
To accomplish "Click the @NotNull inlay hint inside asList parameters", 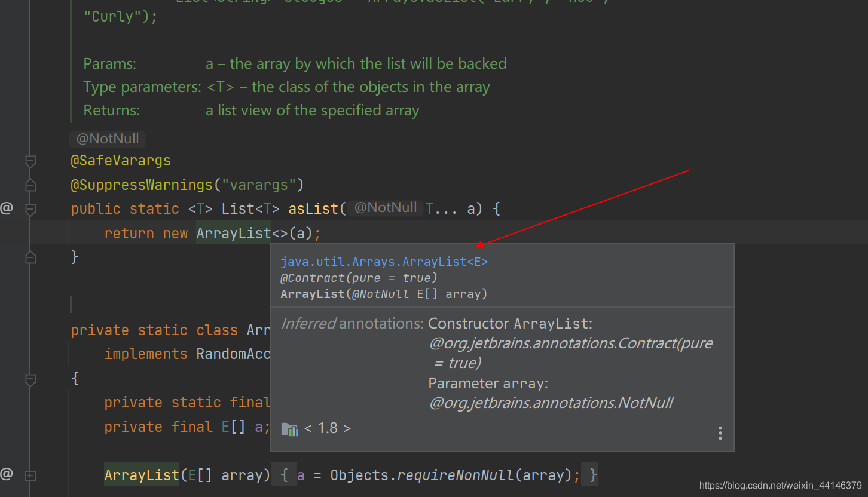I will click(x=385, y=207).
